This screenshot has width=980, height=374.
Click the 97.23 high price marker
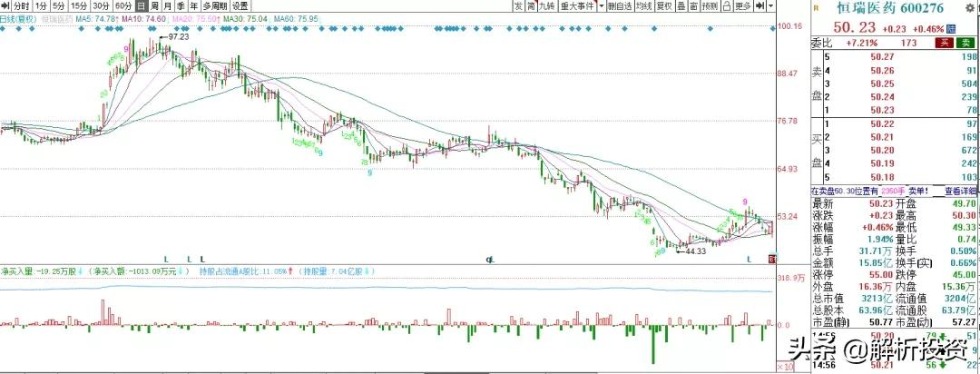coord(179,37)
